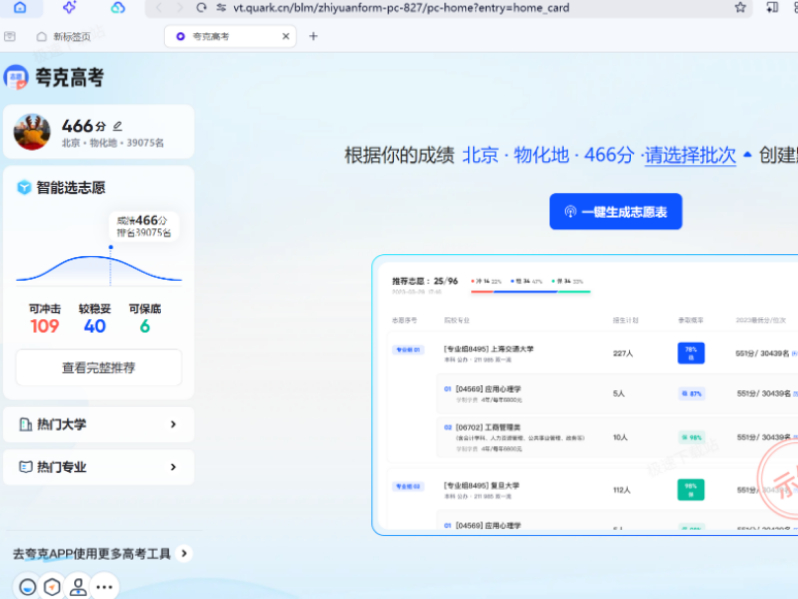This screenshot has width=798, height=599.
Task: Click the user profile icon at bottom
Action: [78, 587]
